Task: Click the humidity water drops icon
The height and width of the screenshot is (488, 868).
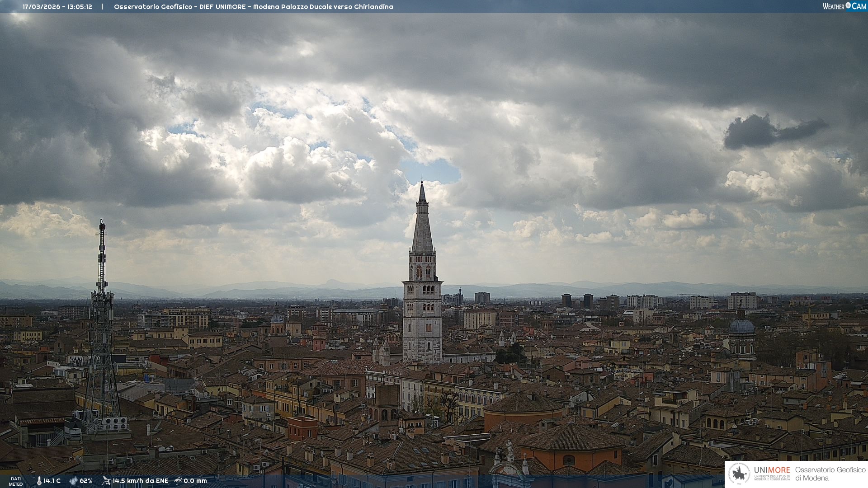Action: pyautogui.click(x=73, y=481)
